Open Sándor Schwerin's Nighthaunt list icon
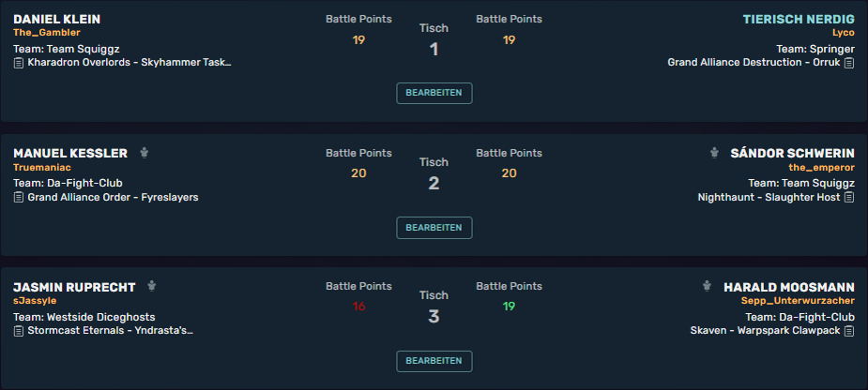The image size is (868, 390). click(x=849, y=197)
